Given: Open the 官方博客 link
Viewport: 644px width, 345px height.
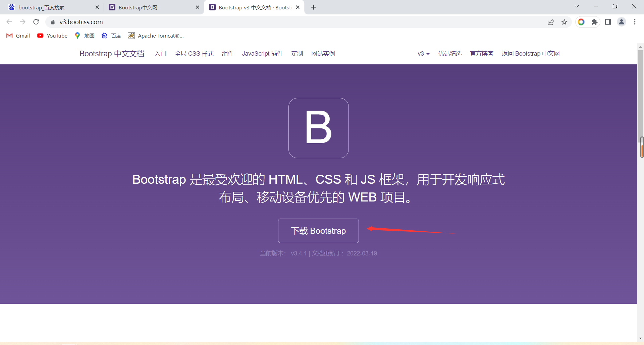Looking at the screenshot, I should (482, 54).
